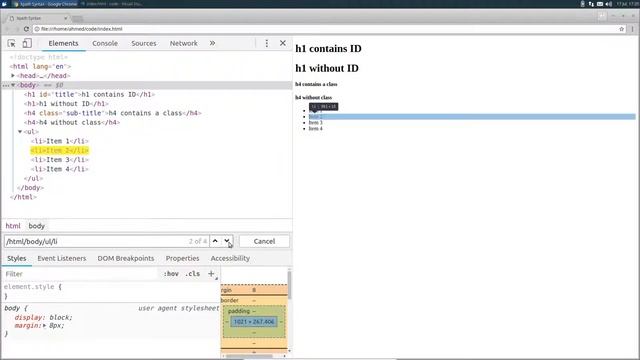Expand the margin shorthand triangle
The width and height of the screenshot is (640, 360).
44,326
